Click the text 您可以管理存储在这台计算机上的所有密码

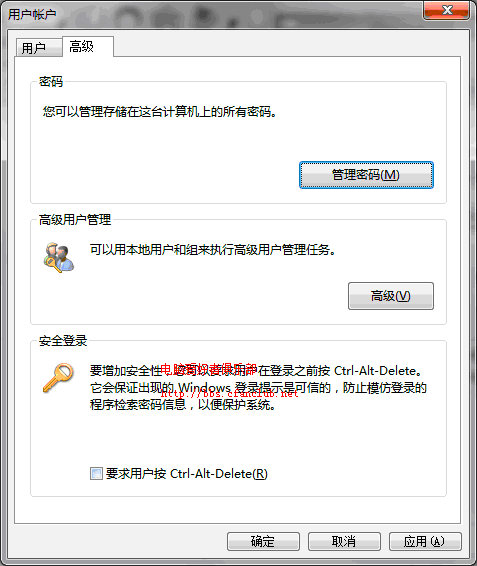tap(160, 112)
